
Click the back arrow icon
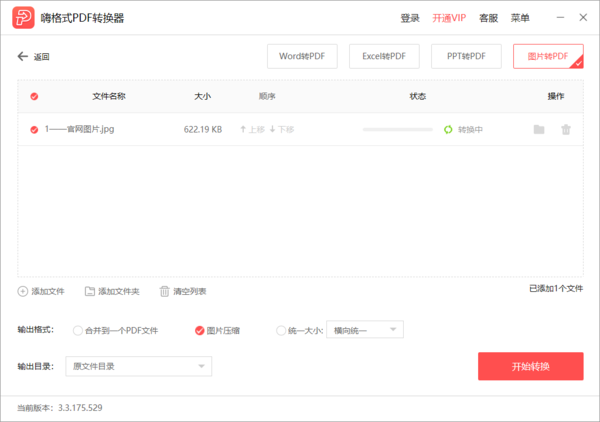pyautogui.click(x=23, y=57)
